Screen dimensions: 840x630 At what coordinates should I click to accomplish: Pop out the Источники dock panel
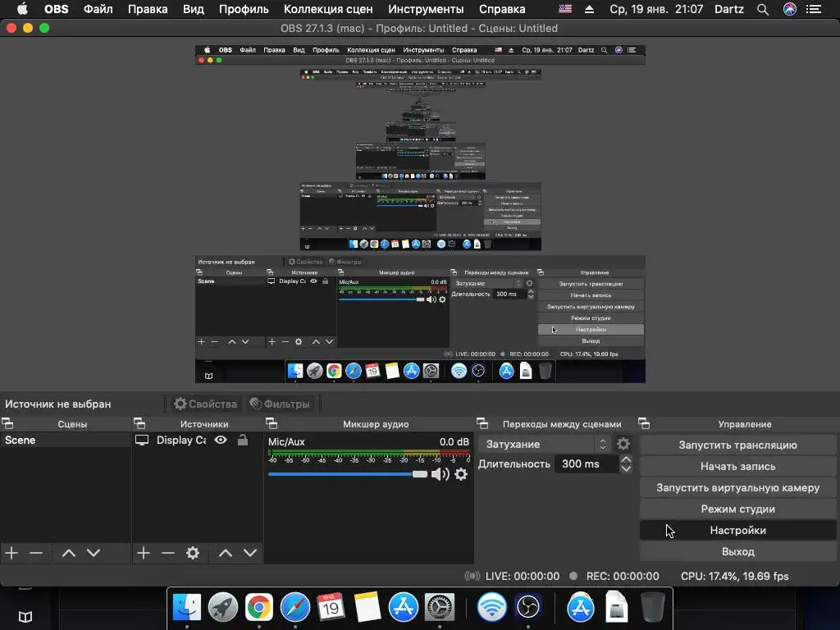(x=139, y=424)
